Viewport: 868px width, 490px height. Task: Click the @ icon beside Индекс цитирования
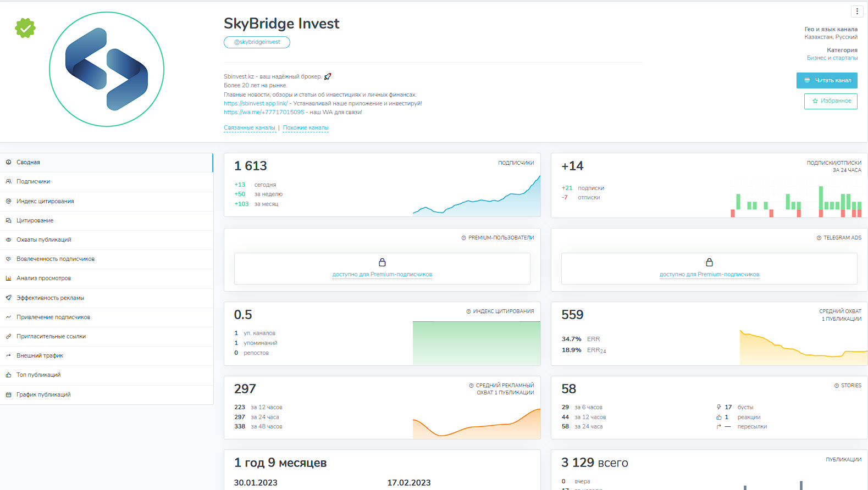click(x=8, y=201)
